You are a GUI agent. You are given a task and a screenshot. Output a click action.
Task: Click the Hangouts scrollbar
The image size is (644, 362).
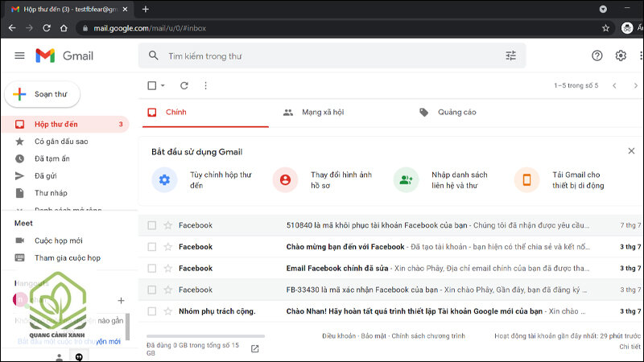point(128,327)
